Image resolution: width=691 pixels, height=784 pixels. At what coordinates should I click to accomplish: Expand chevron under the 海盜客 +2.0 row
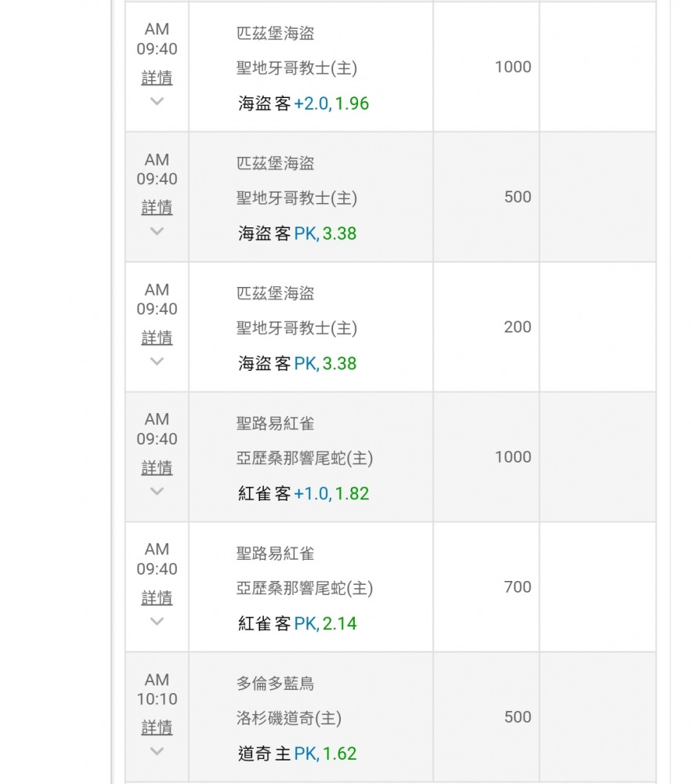tap(157, 101)
